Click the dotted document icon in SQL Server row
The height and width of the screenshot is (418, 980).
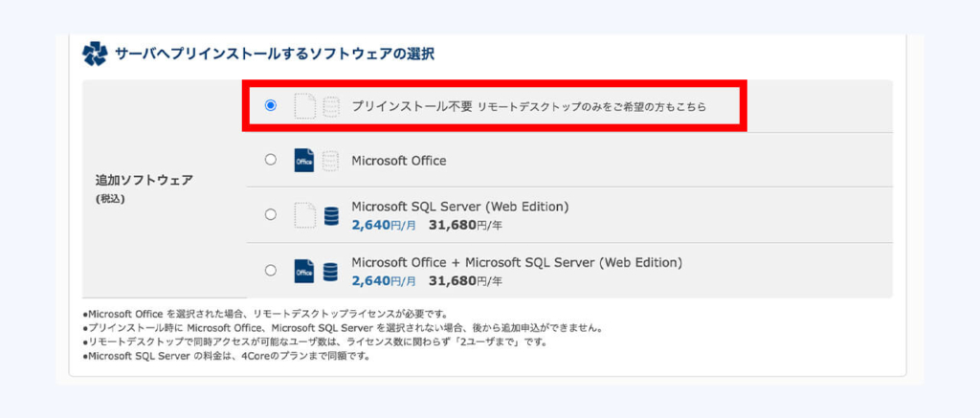point(305,215)
